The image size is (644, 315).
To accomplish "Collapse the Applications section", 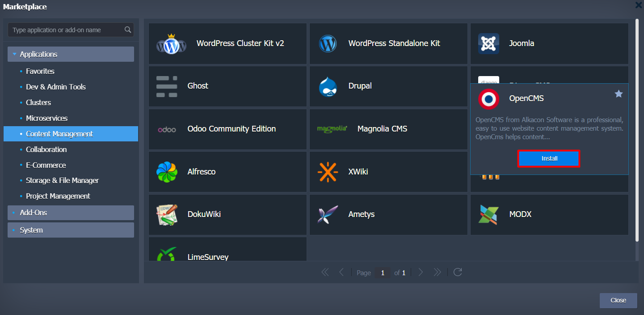I will [x=71, y=54].
